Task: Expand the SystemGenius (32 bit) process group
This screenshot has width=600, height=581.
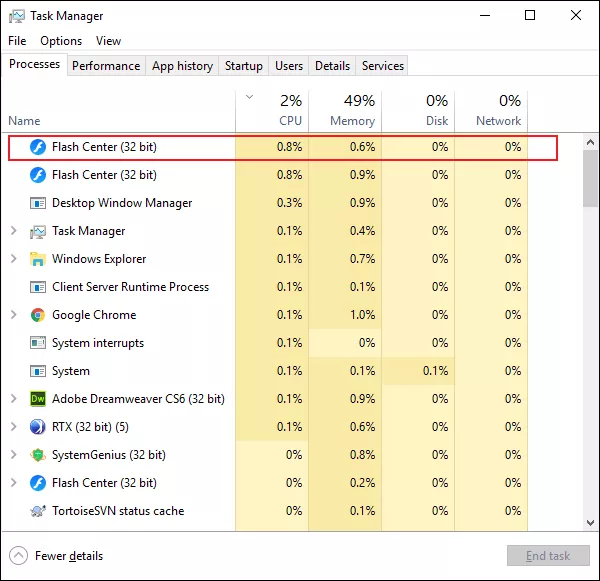Action: coord(14,454)
